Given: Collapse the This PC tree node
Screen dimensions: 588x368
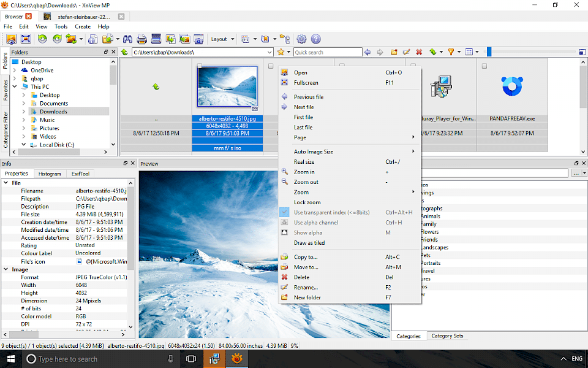Looking at the screenshot, I should [x=15, y=86].
